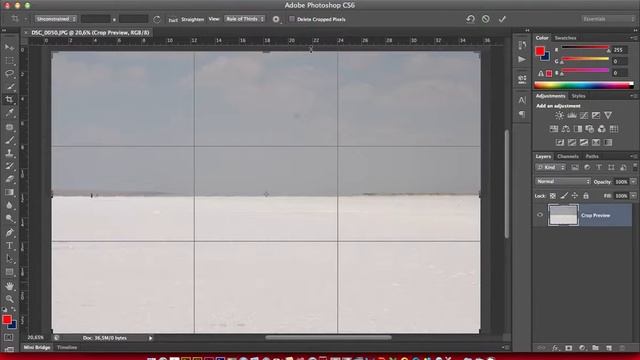Select the Healing Brush tool

[x=9, y=127]
